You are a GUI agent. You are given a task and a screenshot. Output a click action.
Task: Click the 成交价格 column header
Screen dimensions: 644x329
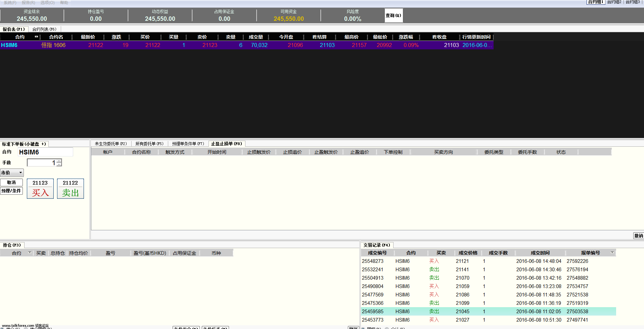pyautogui.click(x=468, y=253)
